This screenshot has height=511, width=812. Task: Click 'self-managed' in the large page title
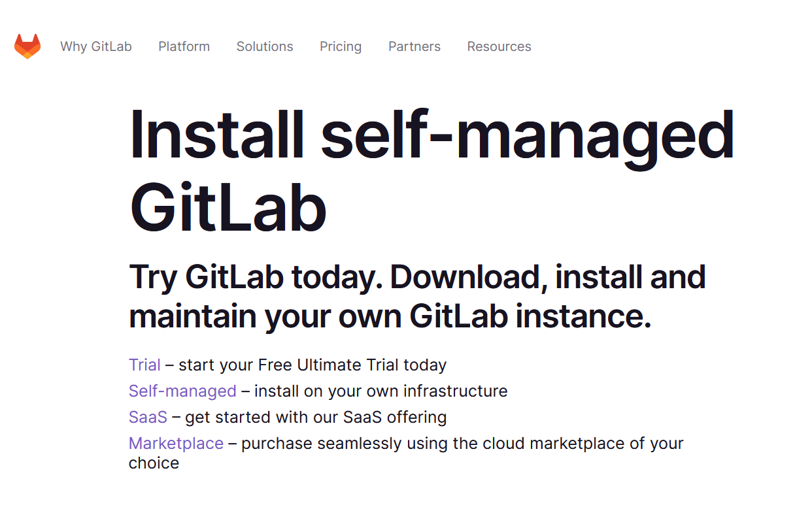tap(528, 136)
